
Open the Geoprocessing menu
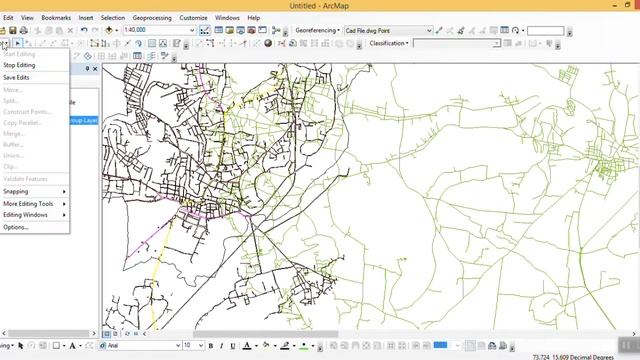click(x=152, y=18)
